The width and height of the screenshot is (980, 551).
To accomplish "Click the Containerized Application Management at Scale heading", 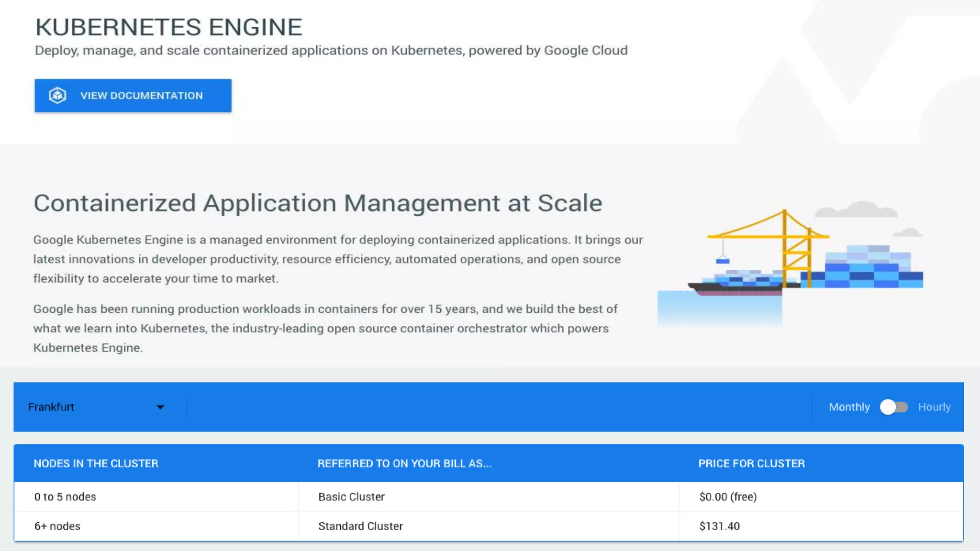I will click(318, 203).
